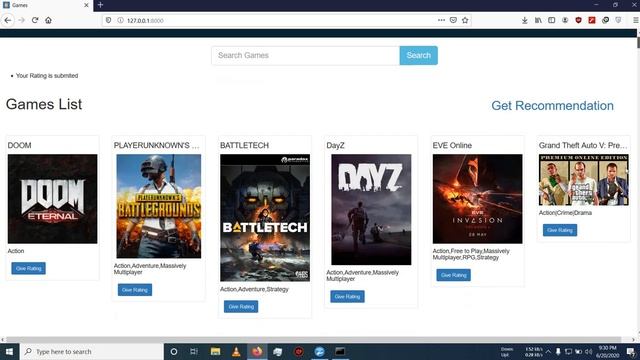Click the BATTLETECH cover image

(265, 218)
